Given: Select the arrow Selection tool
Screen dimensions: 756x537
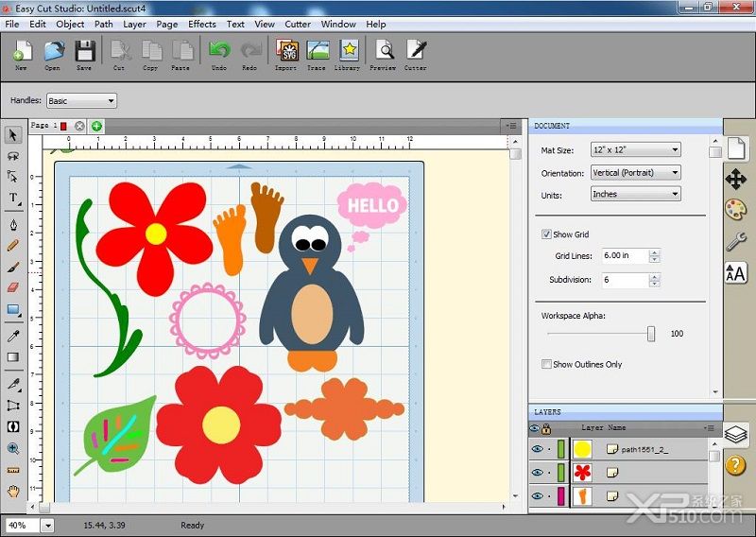Looking at the screenshot, I should [x=13, y=135].
